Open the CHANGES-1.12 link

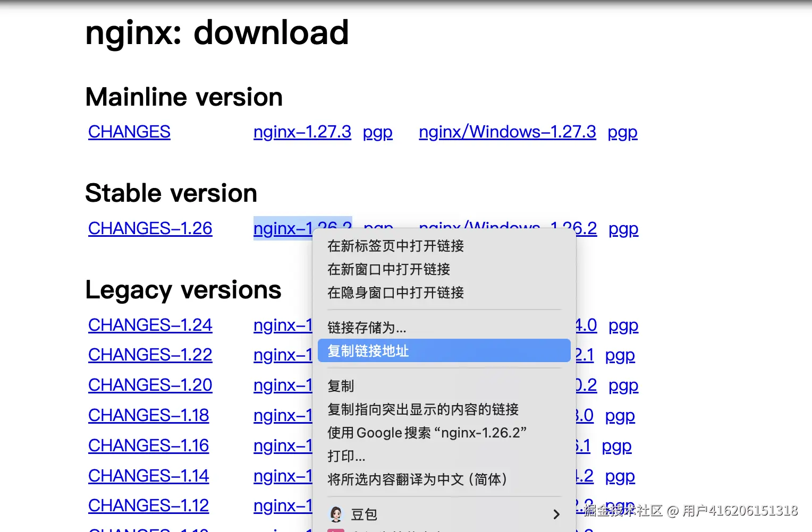pos(149,505)
